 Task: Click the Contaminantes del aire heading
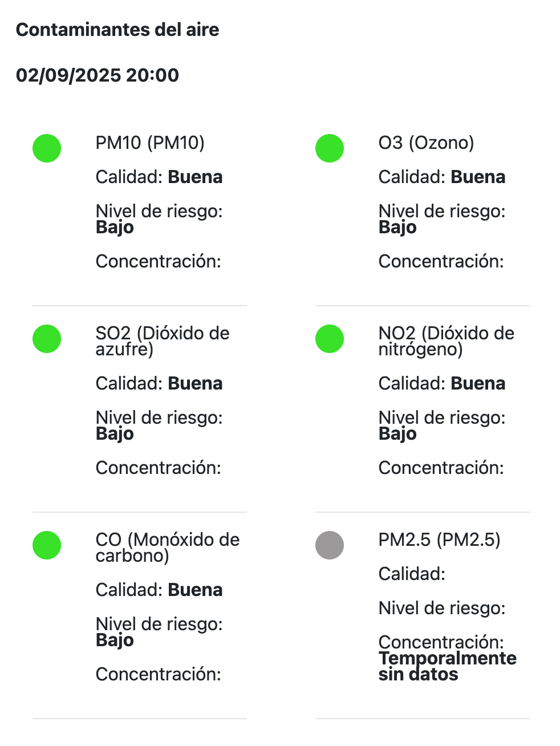click(117, 30)
